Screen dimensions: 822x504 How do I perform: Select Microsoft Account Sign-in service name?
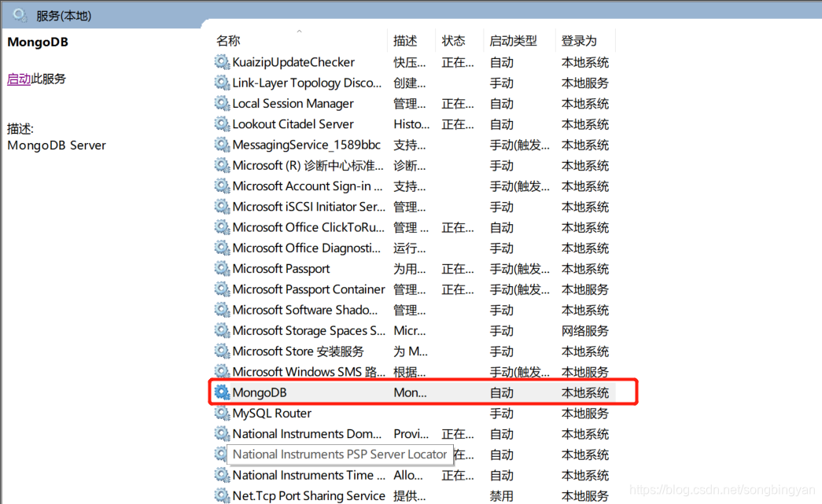pos(308,186)
